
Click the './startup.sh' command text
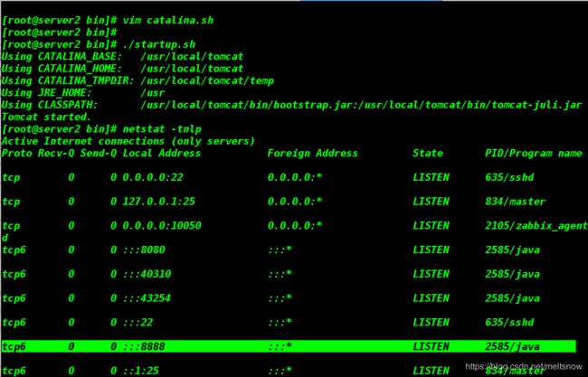click(x=159, y=44)
